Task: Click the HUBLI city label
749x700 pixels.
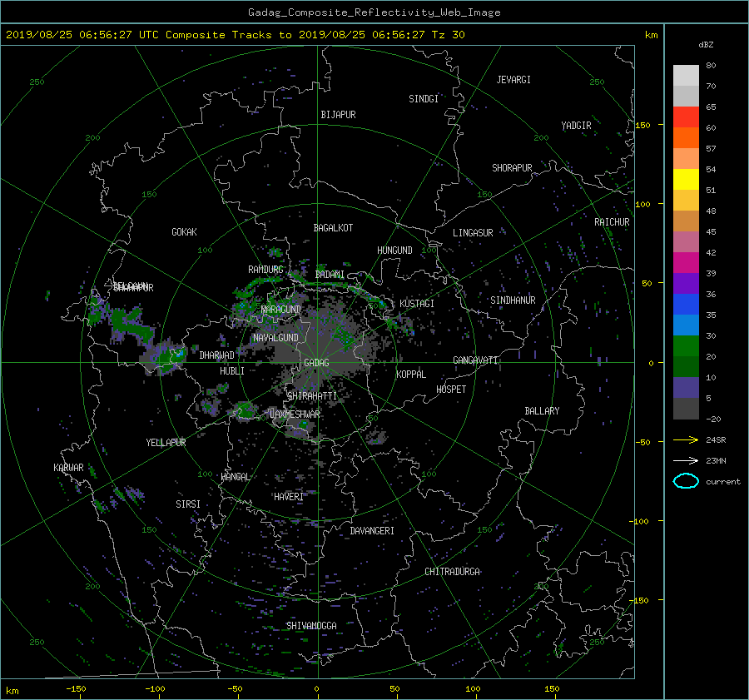Action: (x=232, y=370)
